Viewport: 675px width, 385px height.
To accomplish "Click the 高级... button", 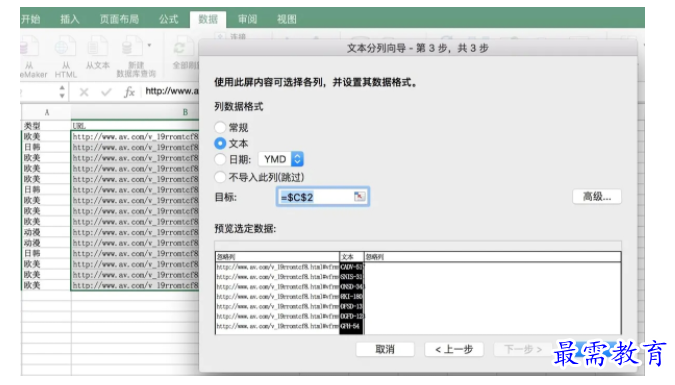I will 597,196.
